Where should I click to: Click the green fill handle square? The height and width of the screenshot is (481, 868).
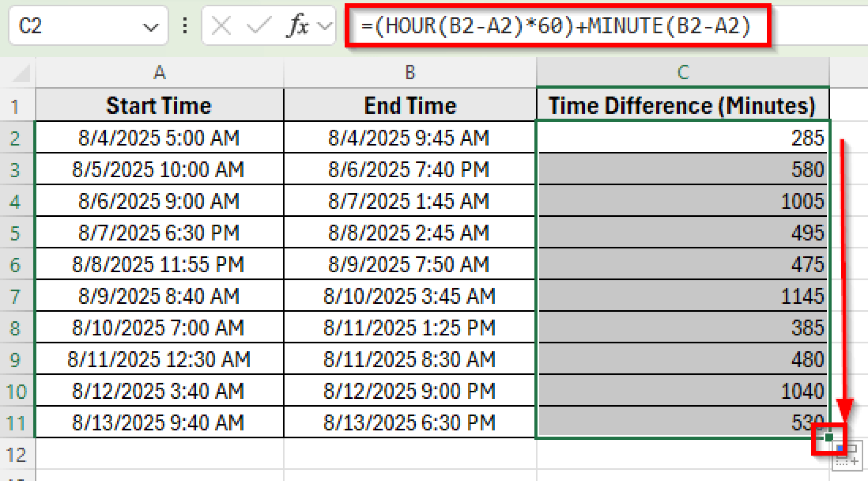click(829, 437)
